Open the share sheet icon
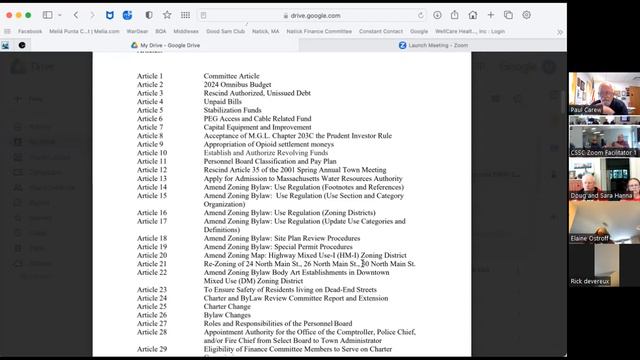The width and height of the screenshot is (640, 360). [x=455, y=15]
